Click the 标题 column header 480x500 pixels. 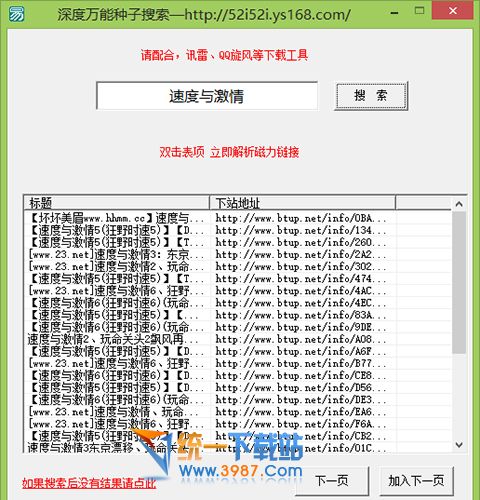(x=116, y=202)
